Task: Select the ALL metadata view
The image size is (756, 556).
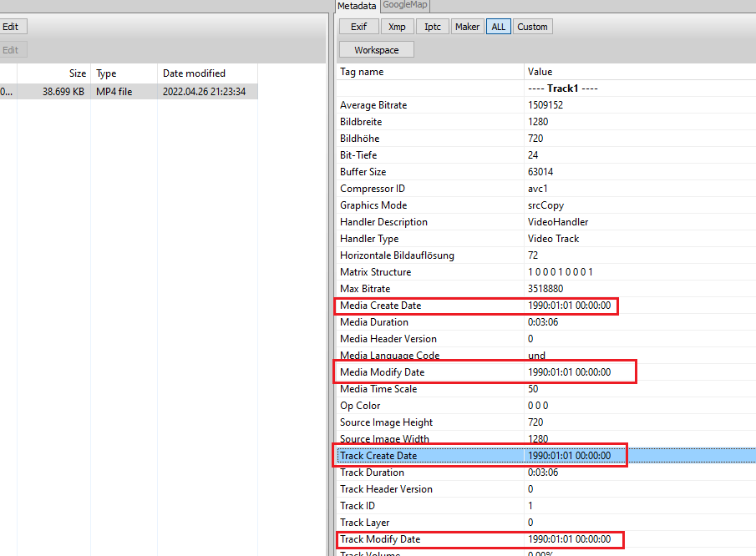Action: [x=499, y=27]
